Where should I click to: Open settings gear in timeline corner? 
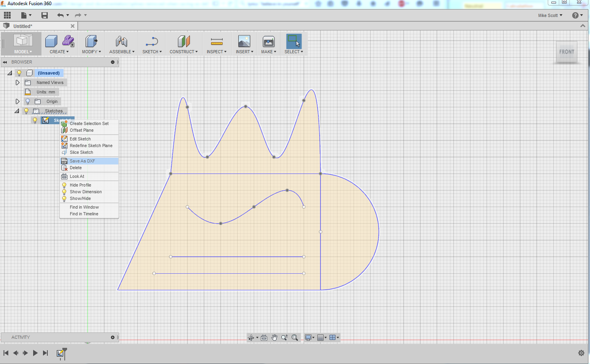click(581, 353)
